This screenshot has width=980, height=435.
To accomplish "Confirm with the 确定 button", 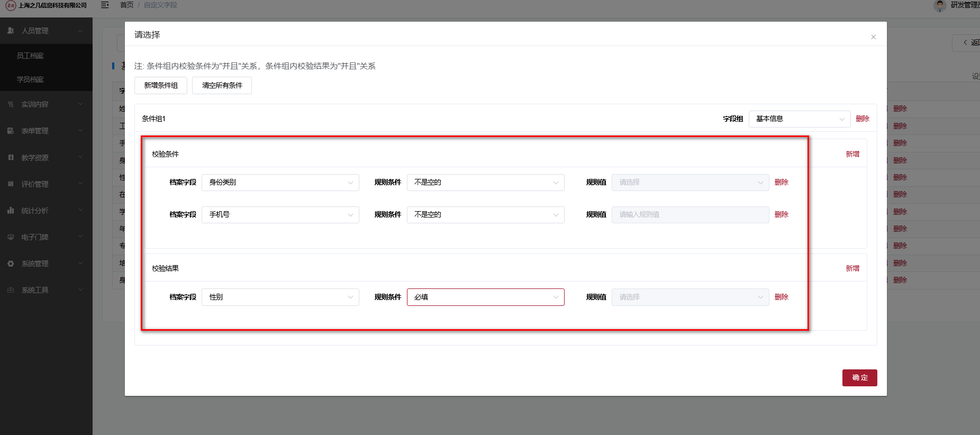I will [859, 378].
